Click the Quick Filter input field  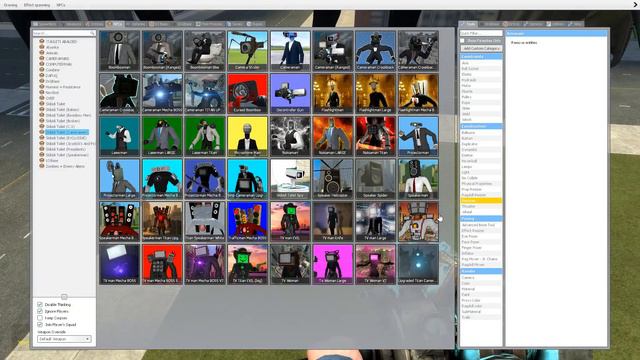(x=481, y=33)
